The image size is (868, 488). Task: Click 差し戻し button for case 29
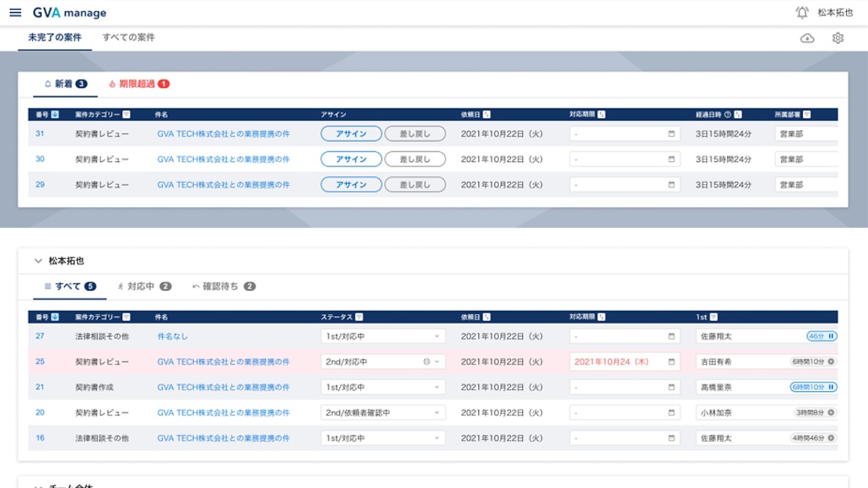(414, 185)
